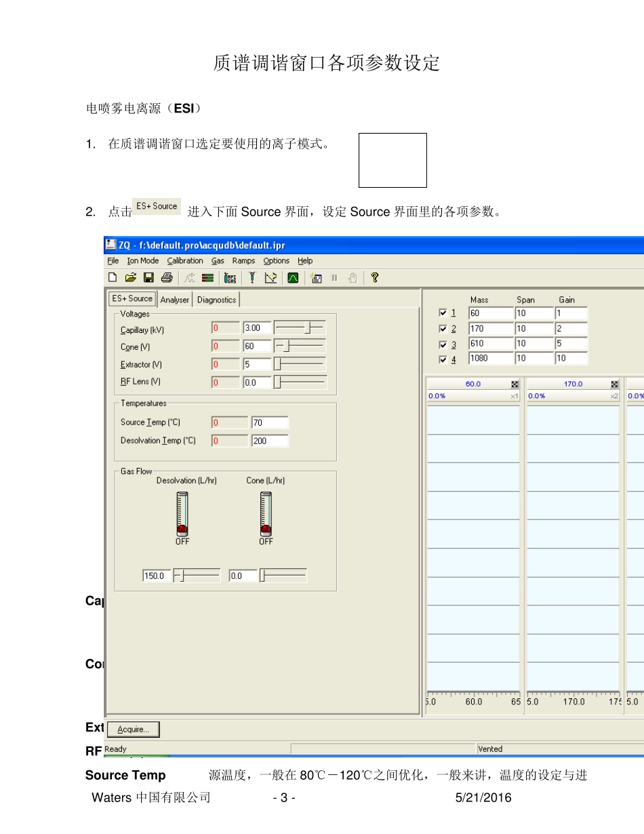
Task: Click the Ready status bar text
Action: click(x=116, y=749)
